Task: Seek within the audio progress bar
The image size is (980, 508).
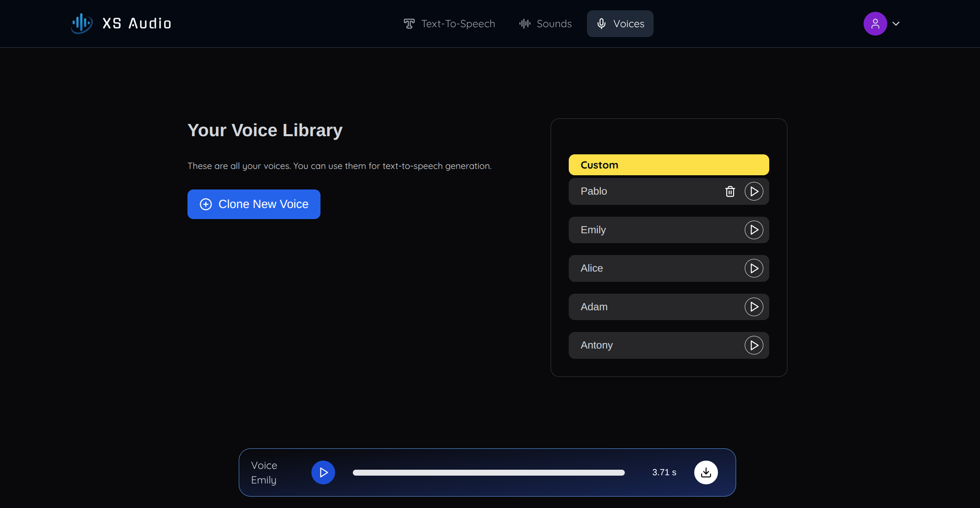Action: tap(489, 472)
